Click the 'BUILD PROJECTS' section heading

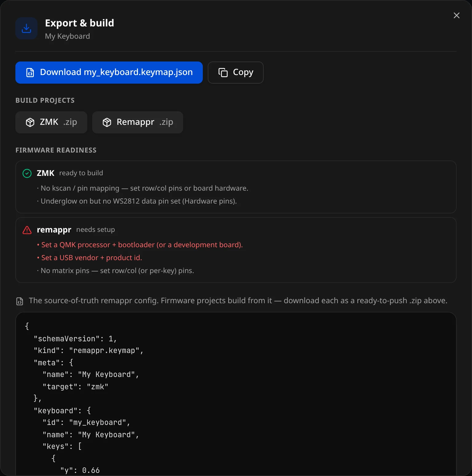pyautogui.click(x=45, y=100)
